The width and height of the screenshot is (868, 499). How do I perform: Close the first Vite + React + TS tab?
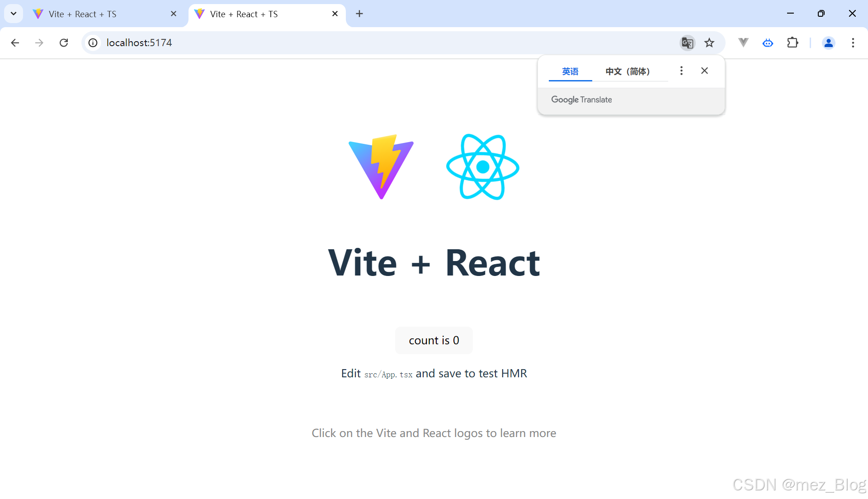click(x=173, y=14)
